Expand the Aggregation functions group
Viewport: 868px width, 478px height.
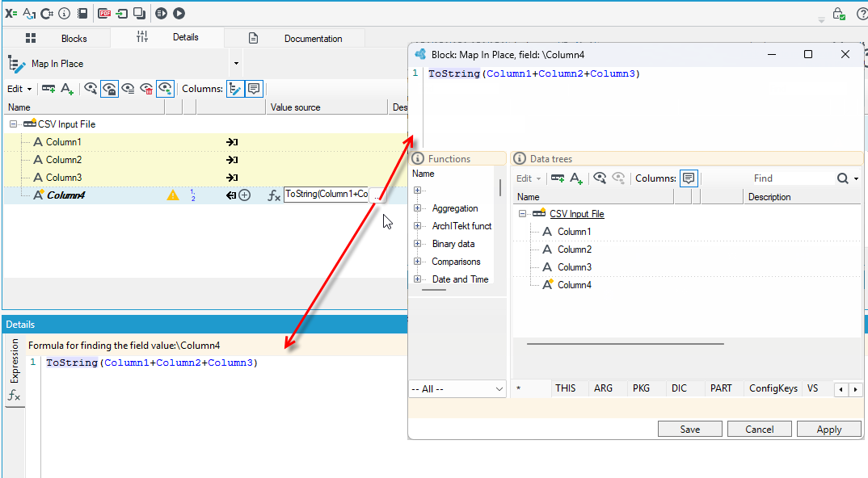coord(417,208)
